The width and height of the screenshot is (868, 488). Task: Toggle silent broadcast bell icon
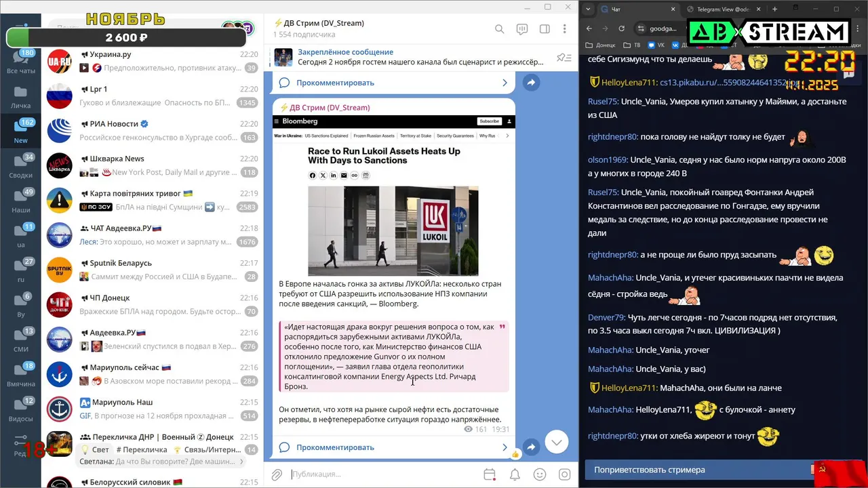tap(515, 474)
